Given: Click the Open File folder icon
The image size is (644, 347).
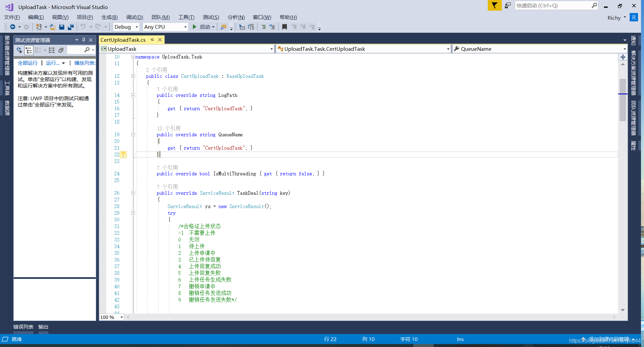Looking at the screenshot, I should coord(52,27).
